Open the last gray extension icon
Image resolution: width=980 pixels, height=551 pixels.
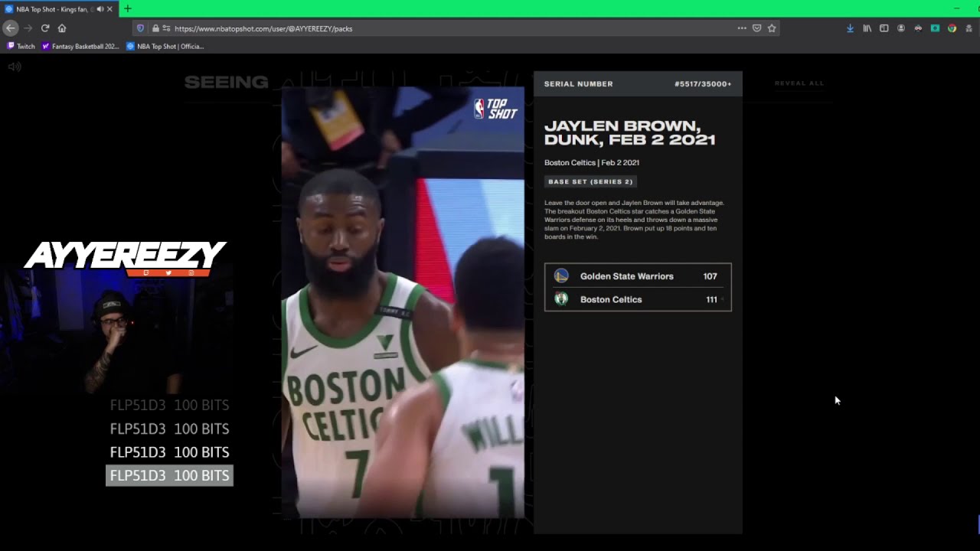click(x=969, y=28)
